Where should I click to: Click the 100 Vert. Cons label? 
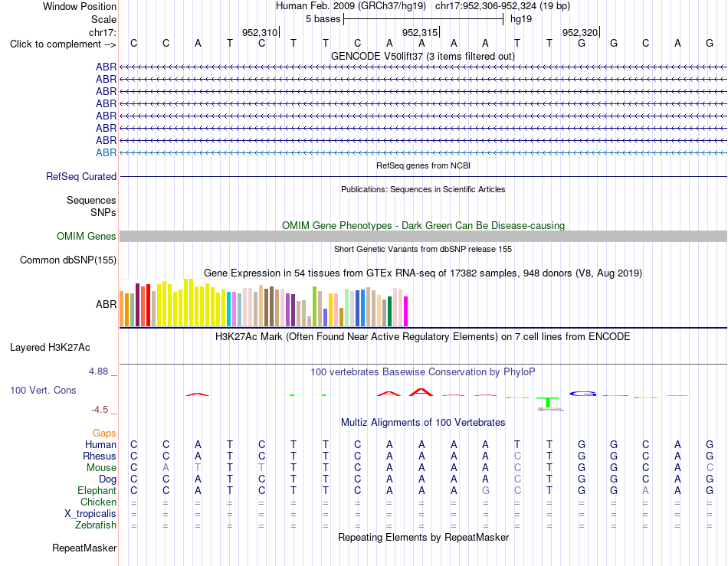point(43,391)
